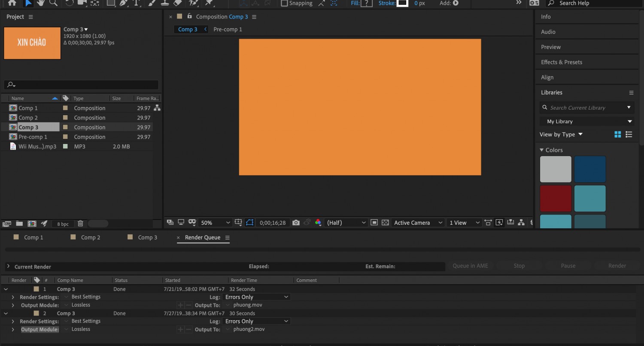Toggle the Region of Interest button
The height and width of the screenshot is (346, 644).
click(x=374, y=223)
